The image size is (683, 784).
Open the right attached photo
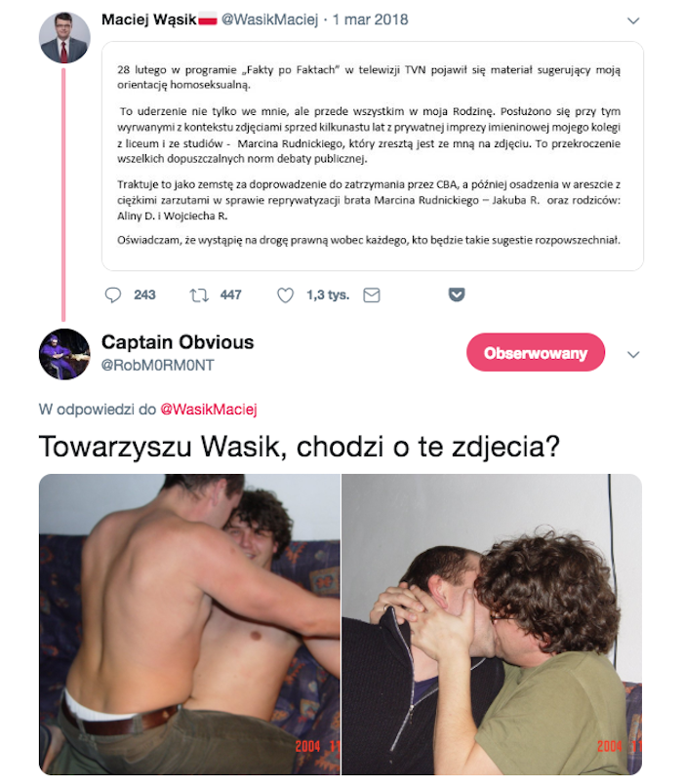click(492, 624)
